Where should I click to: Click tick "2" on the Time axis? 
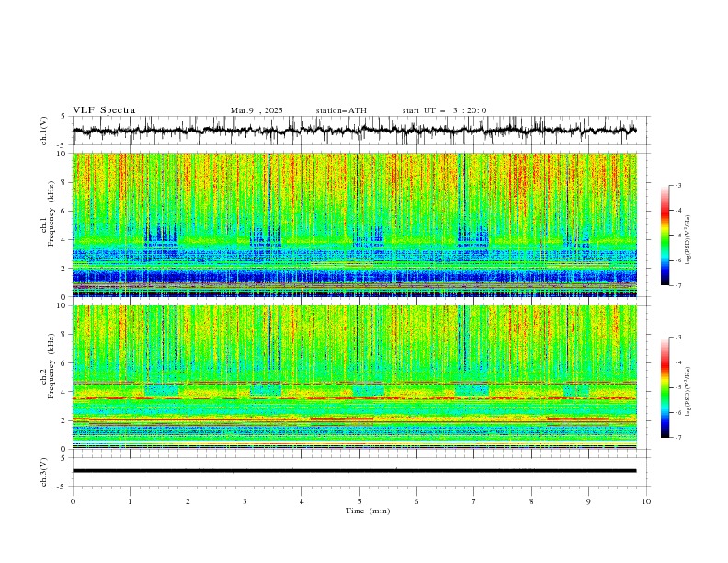pyautogui.click(x=188, y=501)
